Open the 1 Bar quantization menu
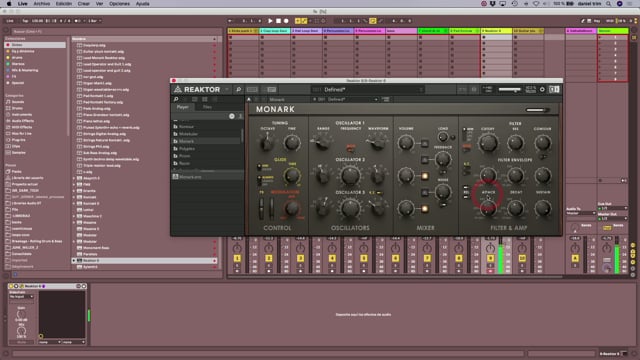This screenshot has height=360, width=640. coord(94,21)
